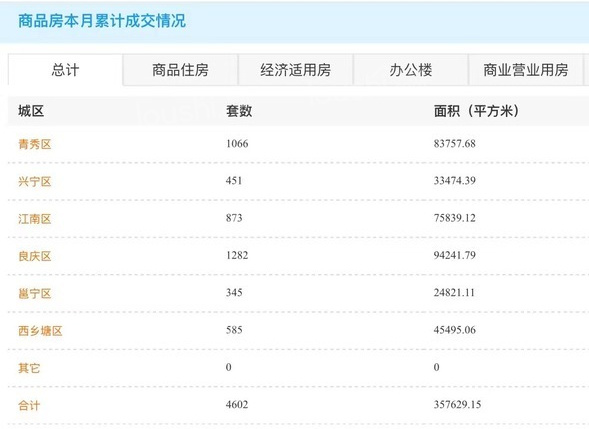
Task: Open the 兴宁区 district link
Action: coord(35,181)
